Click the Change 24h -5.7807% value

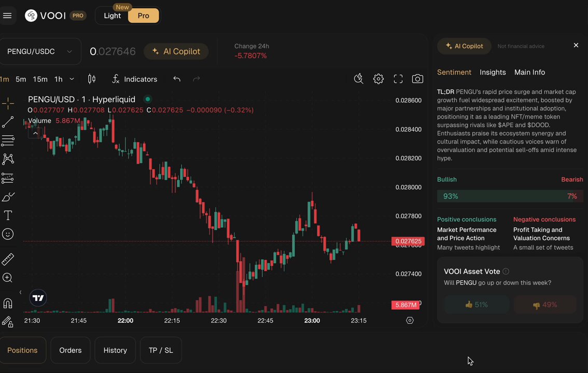[250, 56]
